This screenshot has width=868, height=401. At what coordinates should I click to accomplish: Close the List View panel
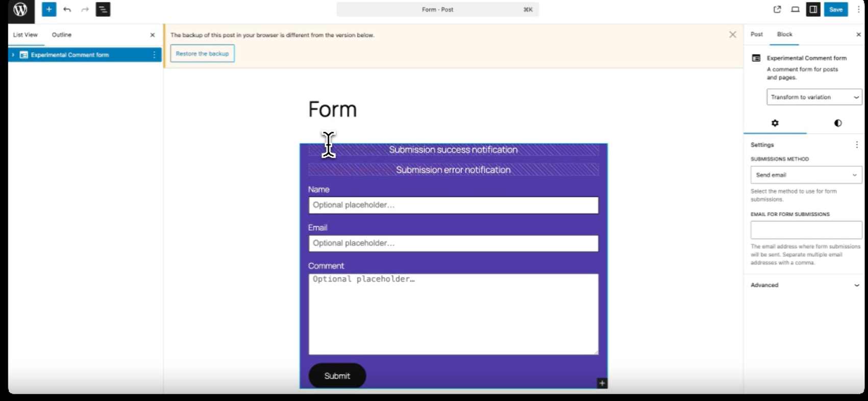point(152,35)
